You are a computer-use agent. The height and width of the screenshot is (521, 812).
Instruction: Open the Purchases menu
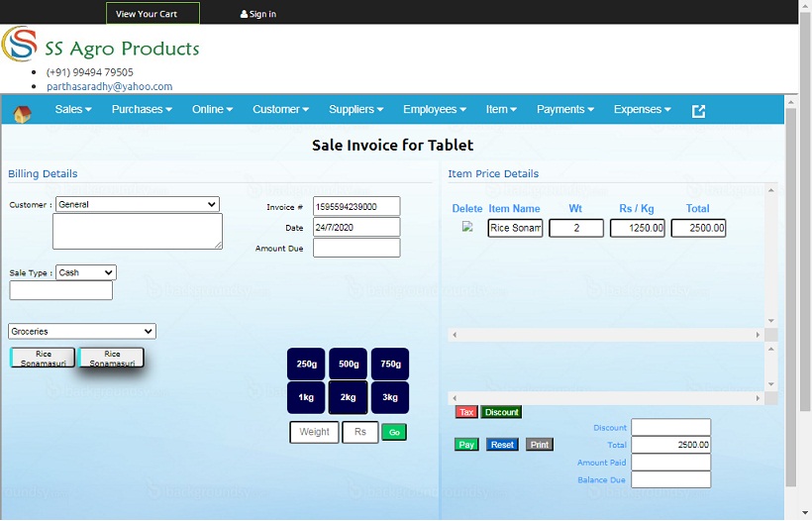click(142, 109)
